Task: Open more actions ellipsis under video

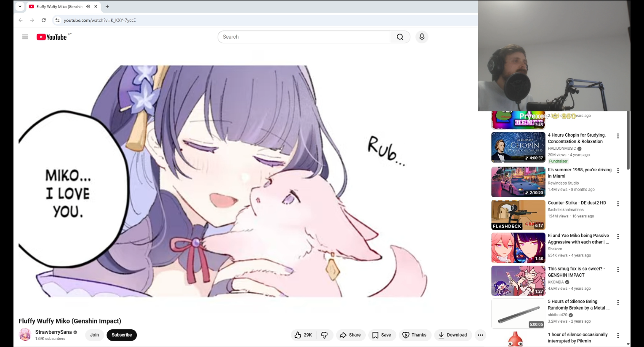Action: click(480, 335)
